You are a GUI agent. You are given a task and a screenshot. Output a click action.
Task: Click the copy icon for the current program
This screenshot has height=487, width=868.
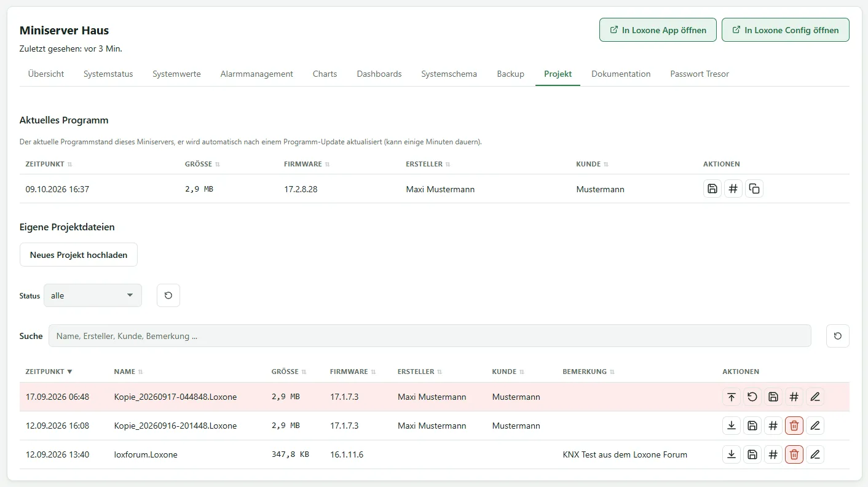coord(754,189)
